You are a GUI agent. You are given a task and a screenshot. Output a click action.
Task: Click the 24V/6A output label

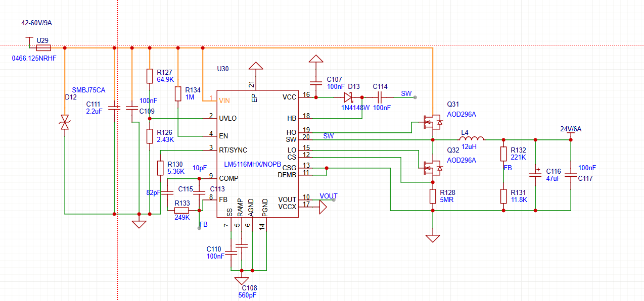570,129
